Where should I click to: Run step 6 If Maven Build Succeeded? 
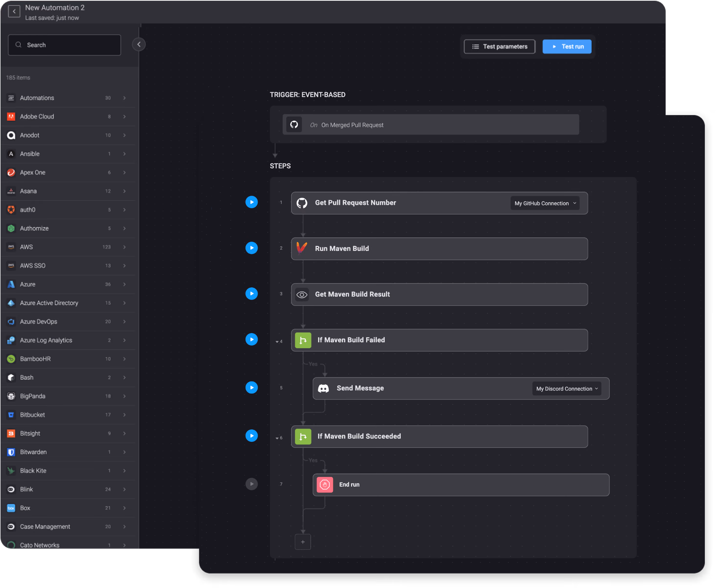click(x=251, y=436)
